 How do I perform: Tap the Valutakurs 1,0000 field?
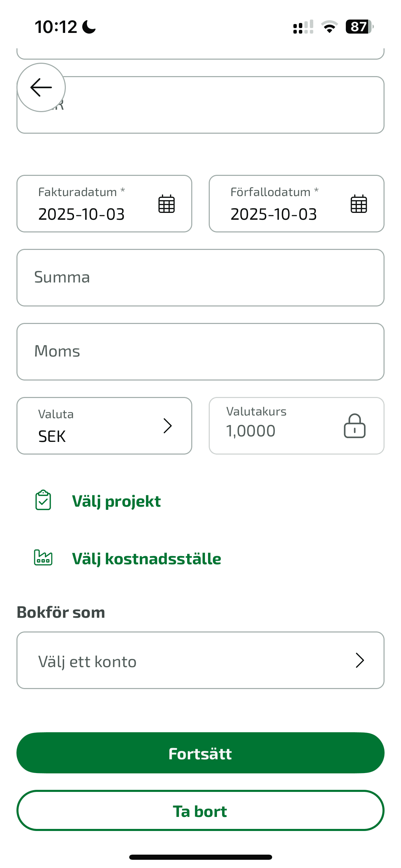[x=274, y=426]
